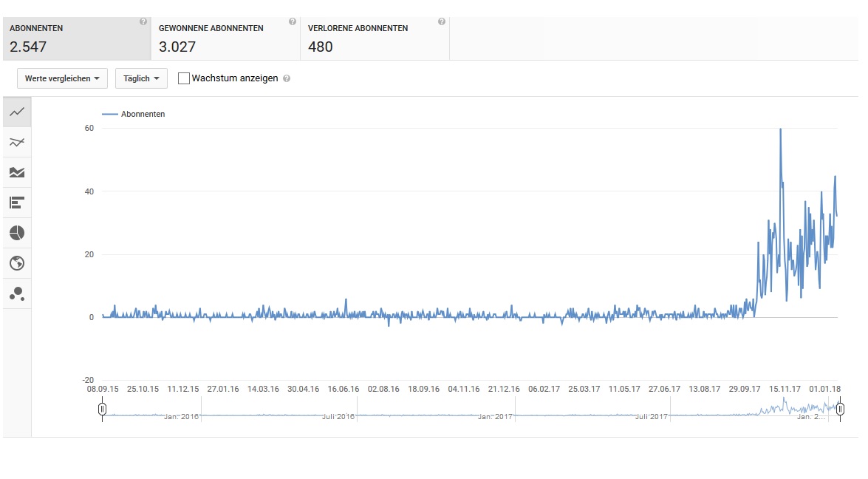Choose the horizontal bar chart icon
Image resolution: width=868 pixels, height=479 pixels.
[17, 203]
